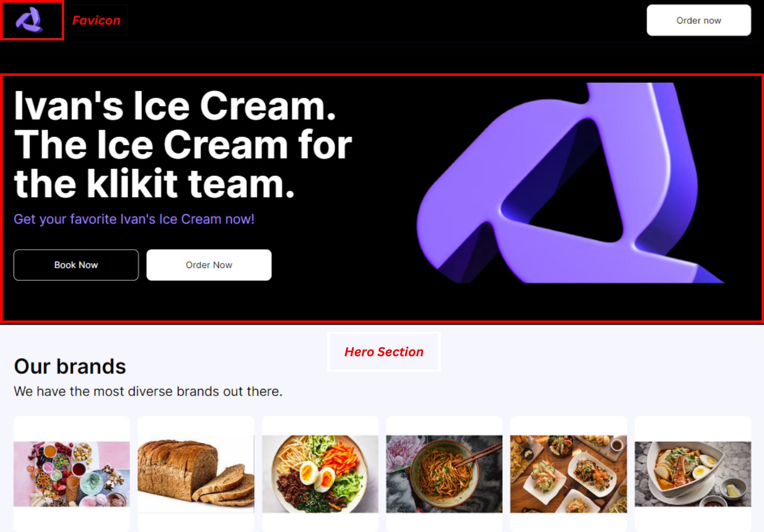764x532 pixels.
Task: Click the "Hero Section" annotation label
Action: click(x=384, y=352)
